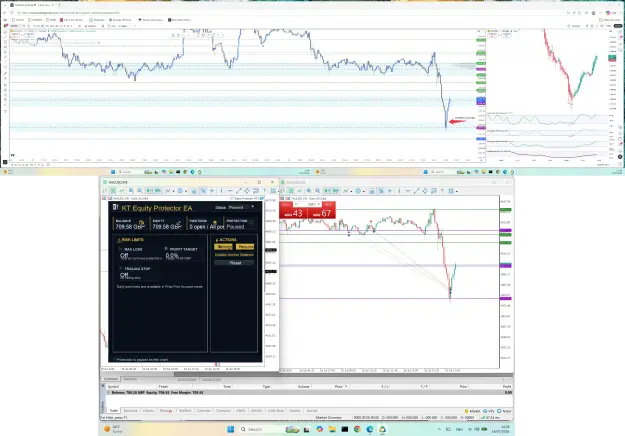This screenshot has width=625, height=436.
Task: Switch to the History tab in Toolbox
Action: tap(148, 410)
